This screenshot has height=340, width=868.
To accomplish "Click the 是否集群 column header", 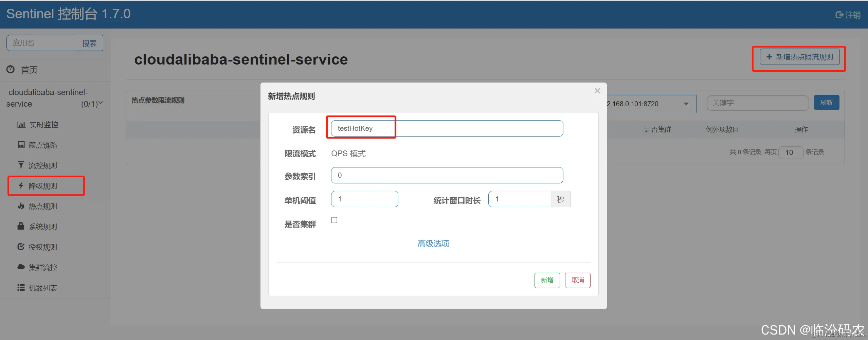I will [x=658, y=129].
